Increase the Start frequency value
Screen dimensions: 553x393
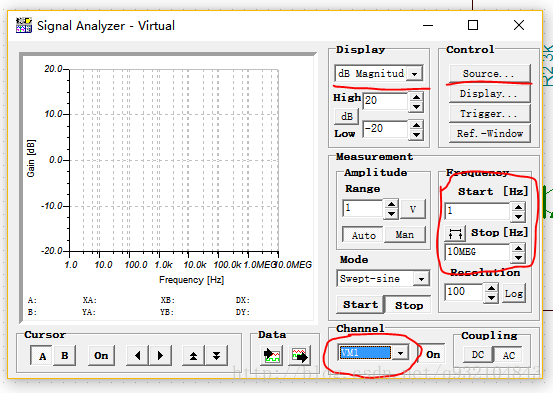pyautogui.click(x=518, y=207)
